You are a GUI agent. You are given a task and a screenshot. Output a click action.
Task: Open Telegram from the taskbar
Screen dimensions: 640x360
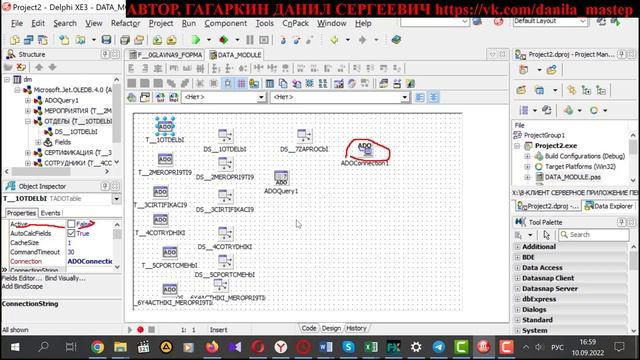[x=439, y=347]
